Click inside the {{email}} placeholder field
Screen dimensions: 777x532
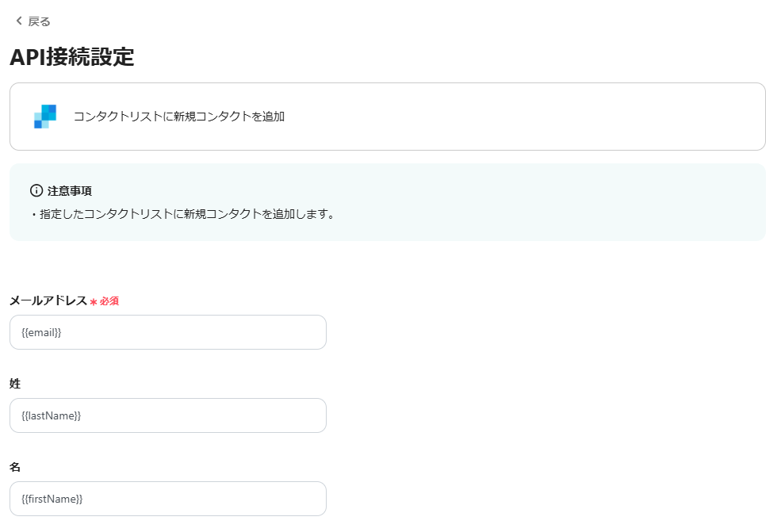pos(167,332)
